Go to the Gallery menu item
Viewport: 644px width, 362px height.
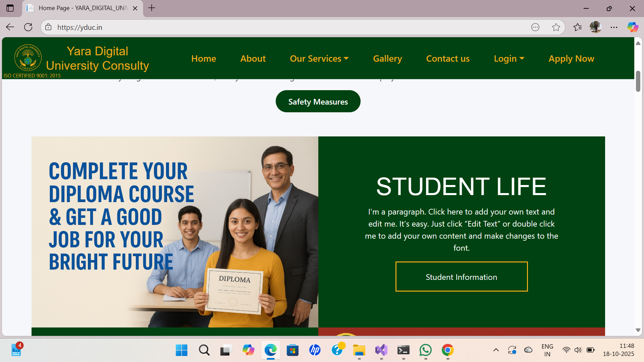coord(387,59)
